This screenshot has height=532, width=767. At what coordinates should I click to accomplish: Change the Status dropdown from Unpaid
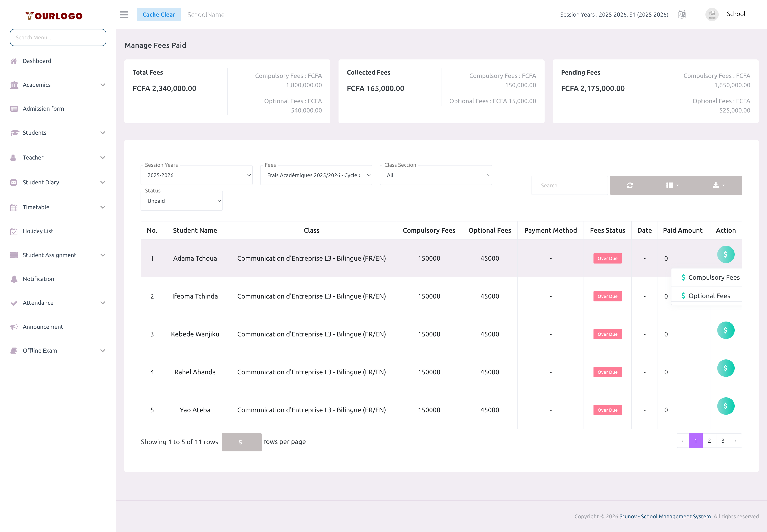coord(182,200)
